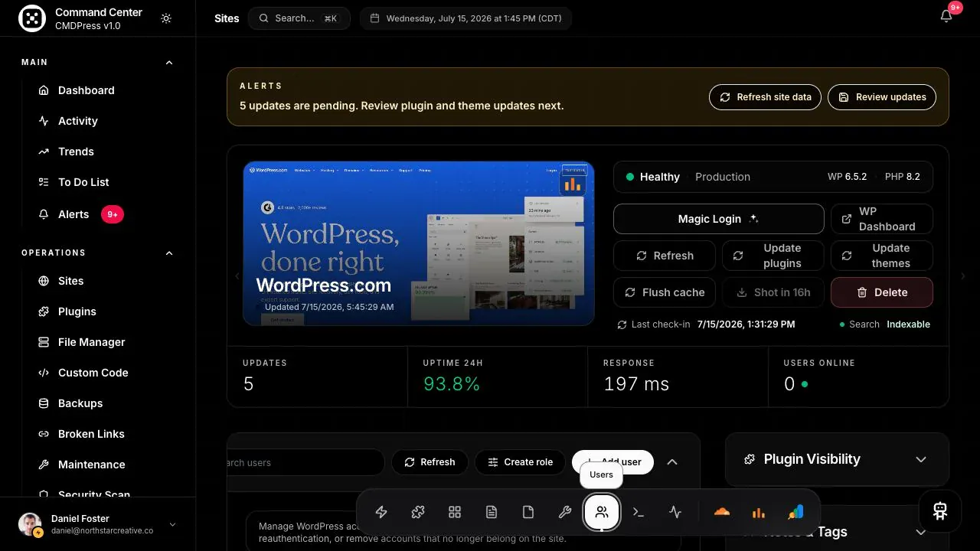This screenshot has height=551, width=980.
Task: Click Refresh button in users panel
Action: pyautogui.click(x=430, y=462)
